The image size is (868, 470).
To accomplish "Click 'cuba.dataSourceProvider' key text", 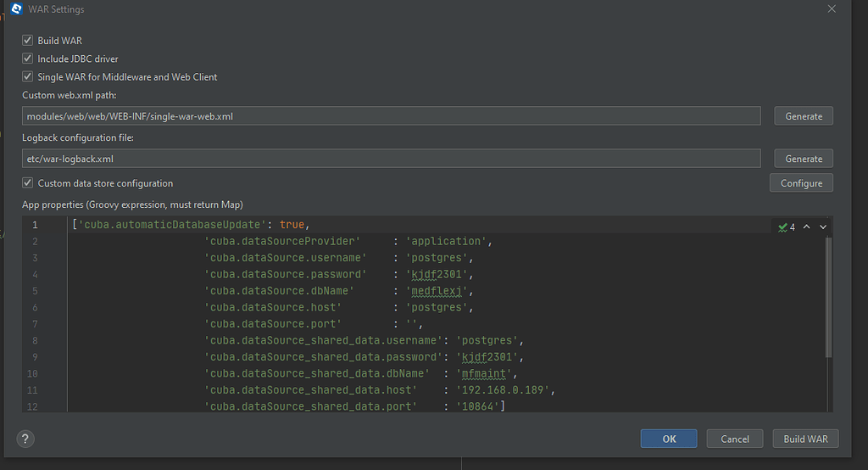I will click(282, 241).
